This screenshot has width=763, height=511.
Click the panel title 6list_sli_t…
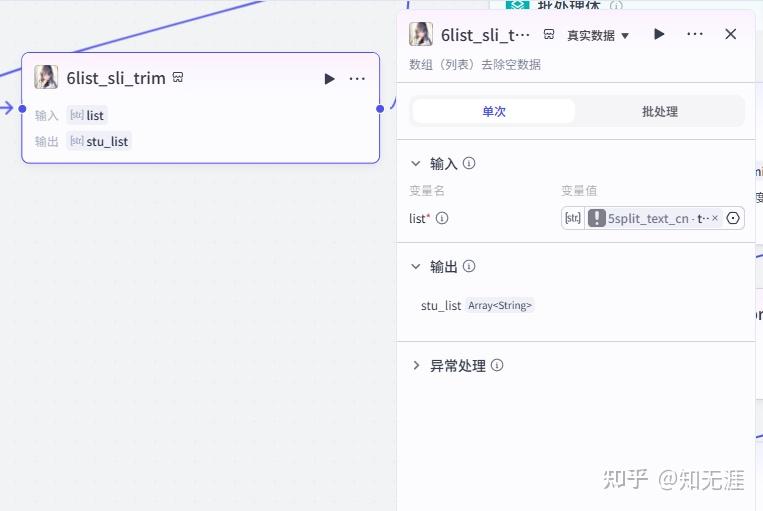485,35
